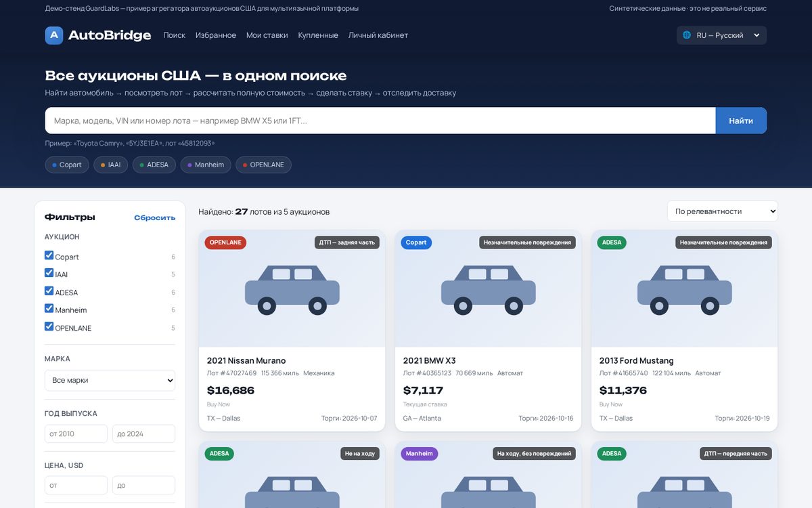Click the 'ДТП — передняя часть' tag
The image size is (812, 508).
click(x=736, y=454)
